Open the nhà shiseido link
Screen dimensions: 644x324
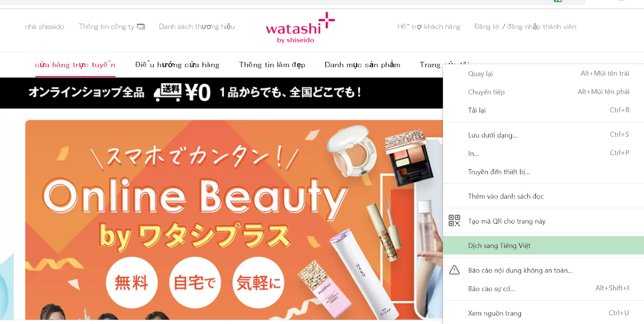pyautogui.click(x=45, y=27)
